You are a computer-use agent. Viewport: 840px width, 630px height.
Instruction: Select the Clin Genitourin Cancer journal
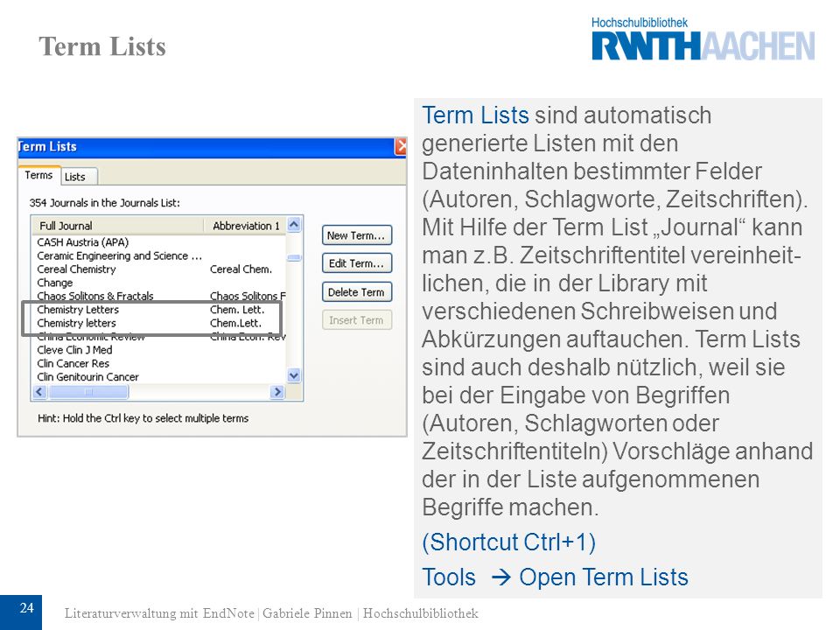coord(87,376)
